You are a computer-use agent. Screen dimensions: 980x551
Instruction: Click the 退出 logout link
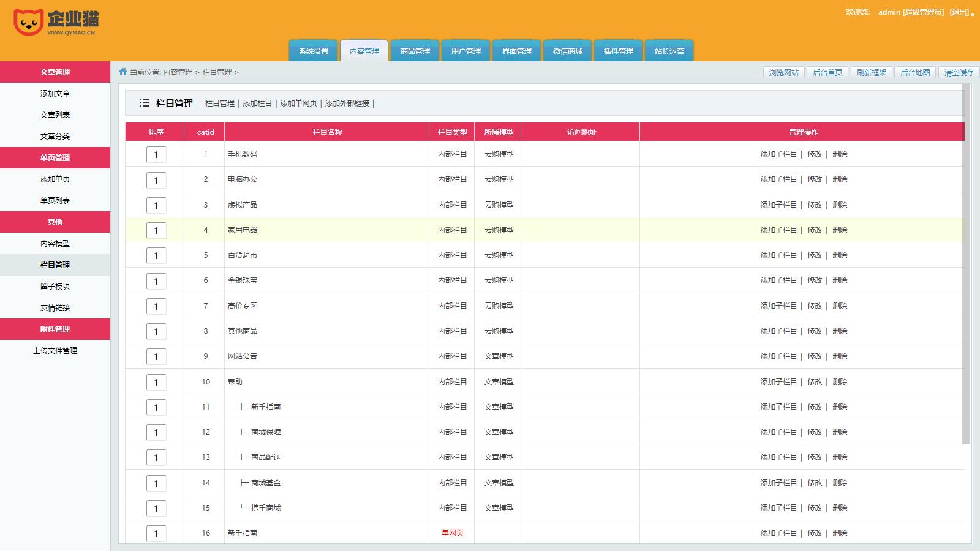coord(960,12)
